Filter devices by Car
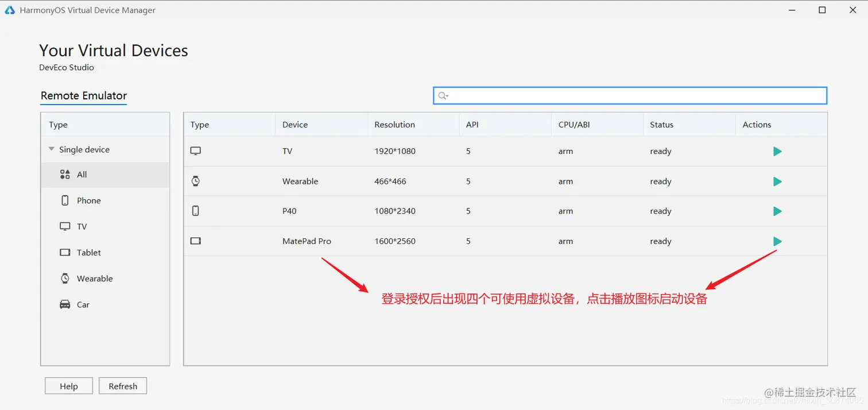Image resolution: width=868 pixels, height=410 pixels. tap(105, 304)
